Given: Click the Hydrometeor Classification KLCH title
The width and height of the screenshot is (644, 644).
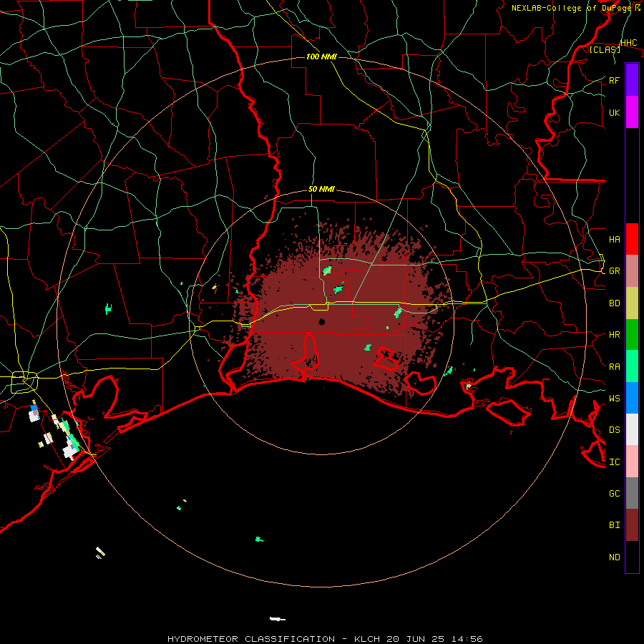Looking at the screenshot, I should tap(326, 639).
